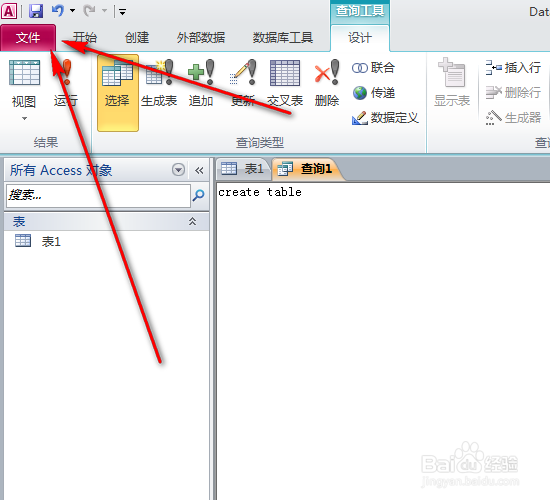Select the 联合 union query
Viewport: 550px width, 500px height.
[374, 67]
